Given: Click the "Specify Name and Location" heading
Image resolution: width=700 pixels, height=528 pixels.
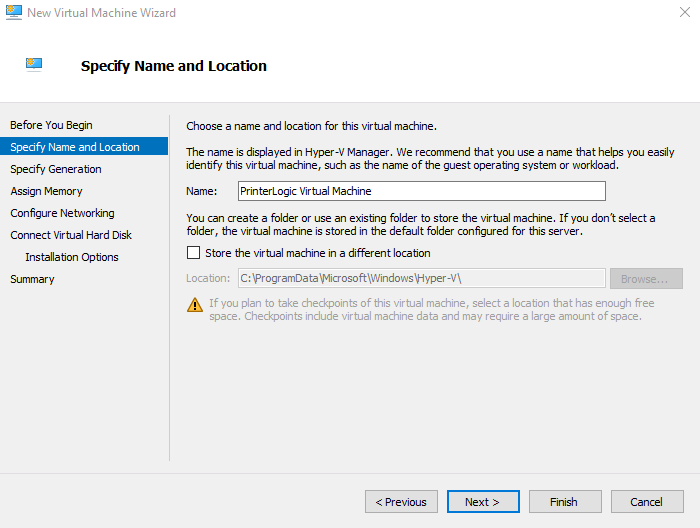Looking at the screenshot, I should tap(174, 66).
